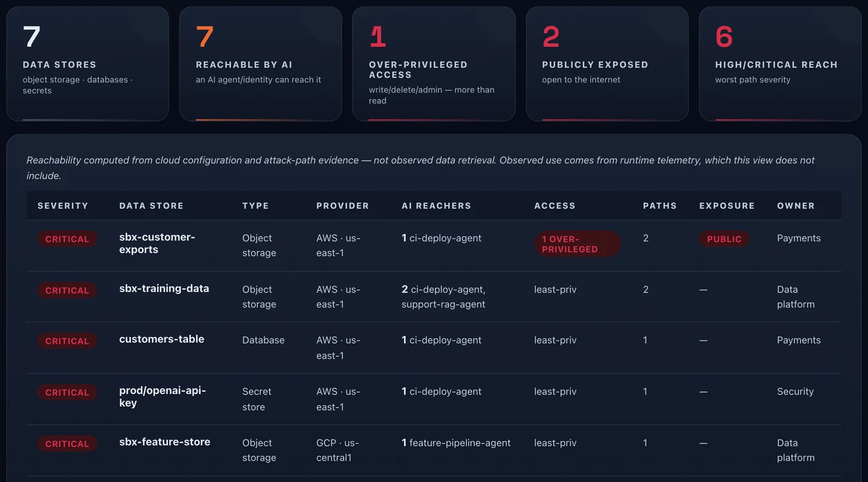Click the Critical badge for sbx-feature-store
This screenshot has width=868, height=482.
click(x=67, y=444)
